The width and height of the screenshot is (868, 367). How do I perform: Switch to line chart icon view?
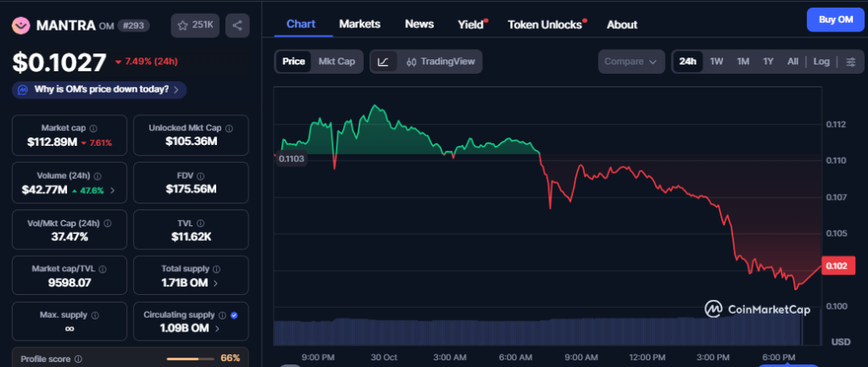coord(383,61)
